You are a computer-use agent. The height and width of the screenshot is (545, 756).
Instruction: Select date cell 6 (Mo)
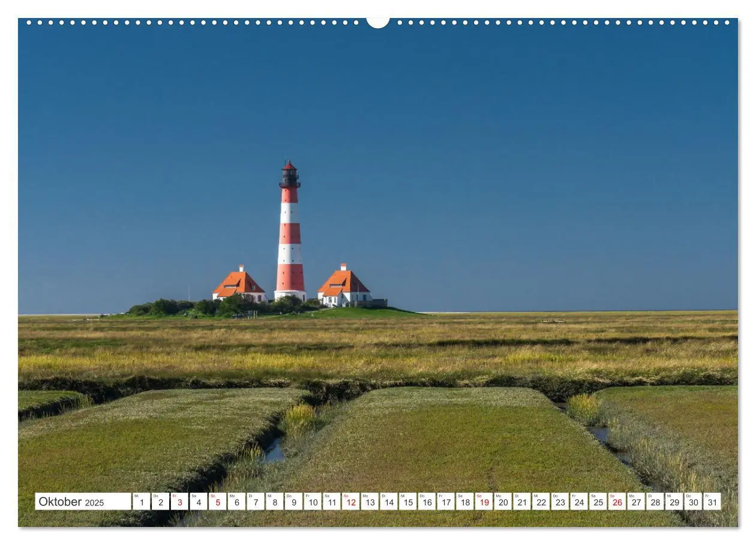pyautogui.click(x=236, y=502)
